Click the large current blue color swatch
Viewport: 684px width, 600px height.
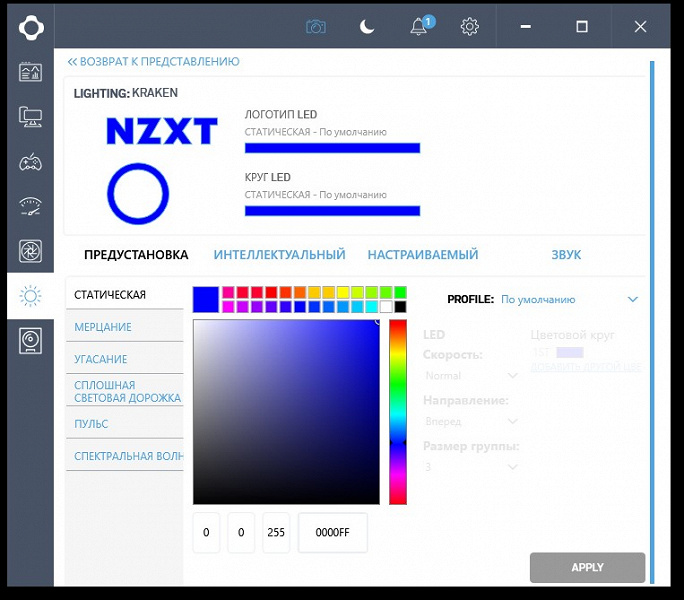[205, 299]
